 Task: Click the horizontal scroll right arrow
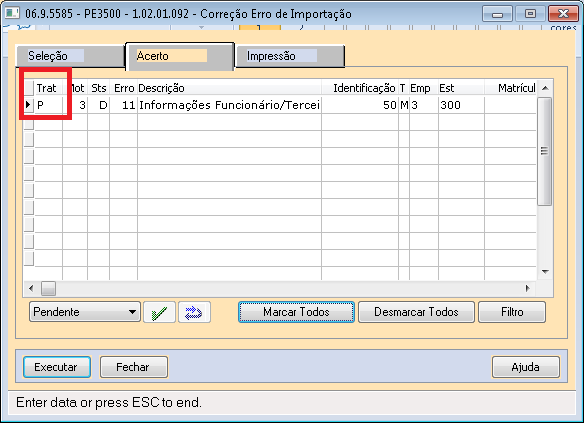pos(527,288)
